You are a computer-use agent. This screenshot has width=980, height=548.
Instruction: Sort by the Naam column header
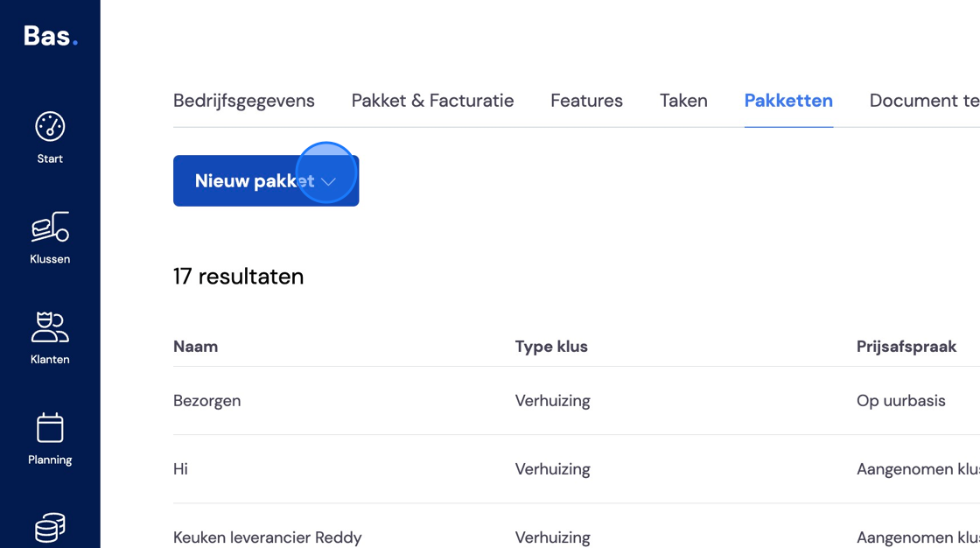(196, 347)
